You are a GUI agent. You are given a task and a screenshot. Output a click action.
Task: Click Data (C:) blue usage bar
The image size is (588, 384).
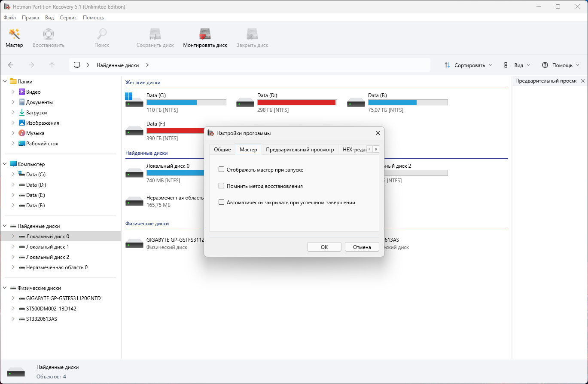[186, 102]
